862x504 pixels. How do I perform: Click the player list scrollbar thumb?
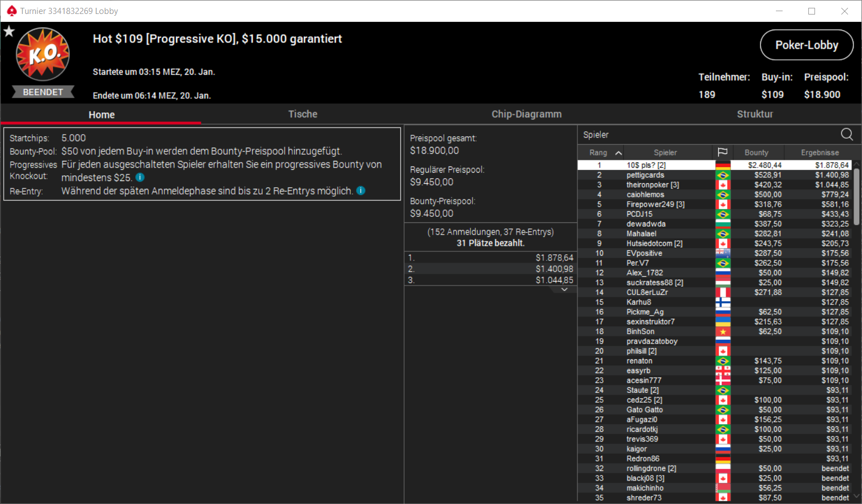click(x=856, y=197)
